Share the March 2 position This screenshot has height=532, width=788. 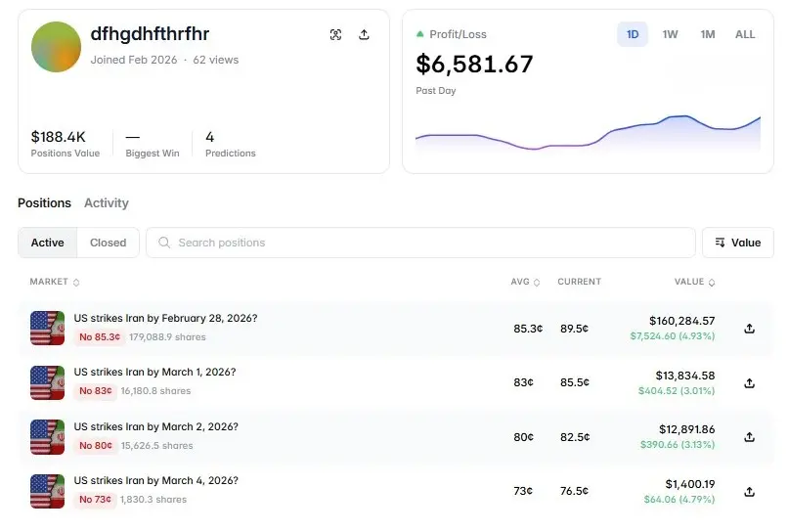pos(750,437)
